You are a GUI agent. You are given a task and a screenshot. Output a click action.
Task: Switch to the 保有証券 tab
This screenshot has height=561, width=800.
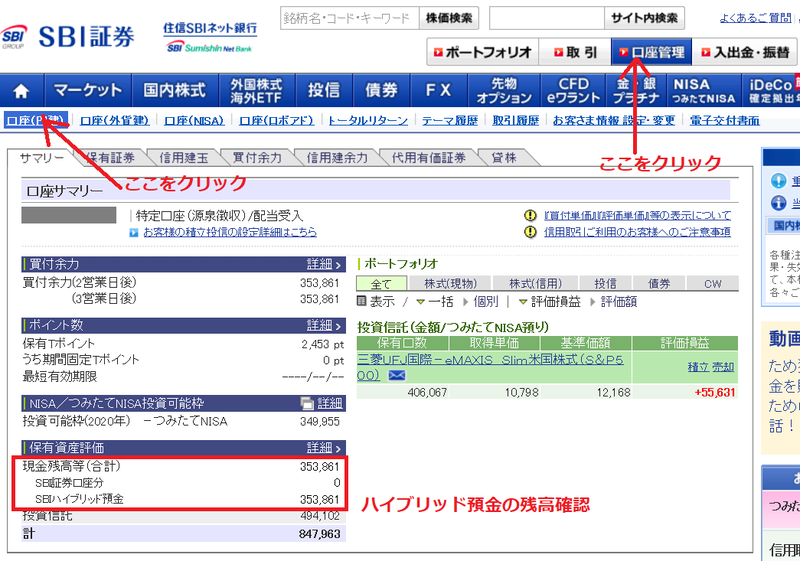click(x=111, y=158)
